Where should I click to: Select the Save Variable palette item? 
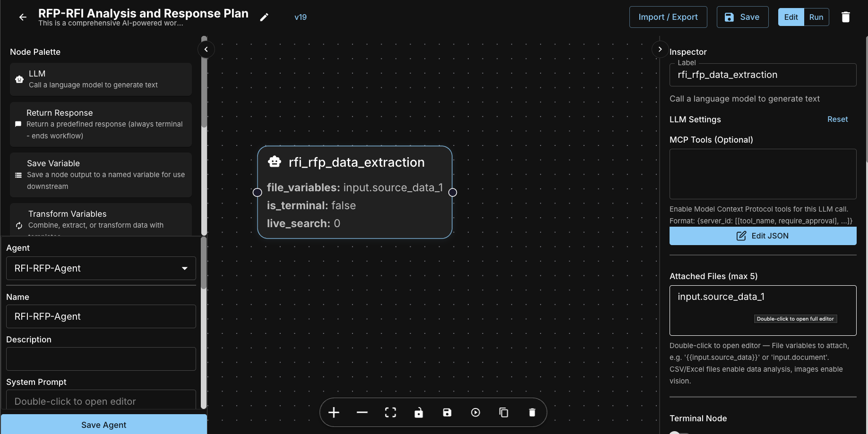coord(101,175)
